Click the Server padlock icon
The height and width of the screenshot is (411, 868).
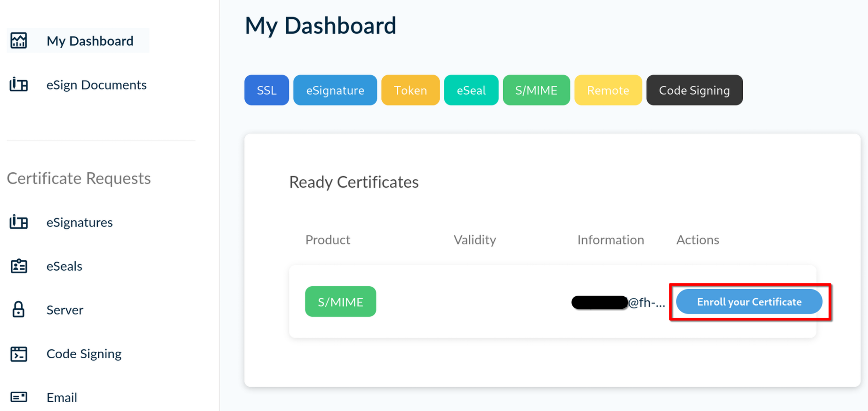point(19,310)
